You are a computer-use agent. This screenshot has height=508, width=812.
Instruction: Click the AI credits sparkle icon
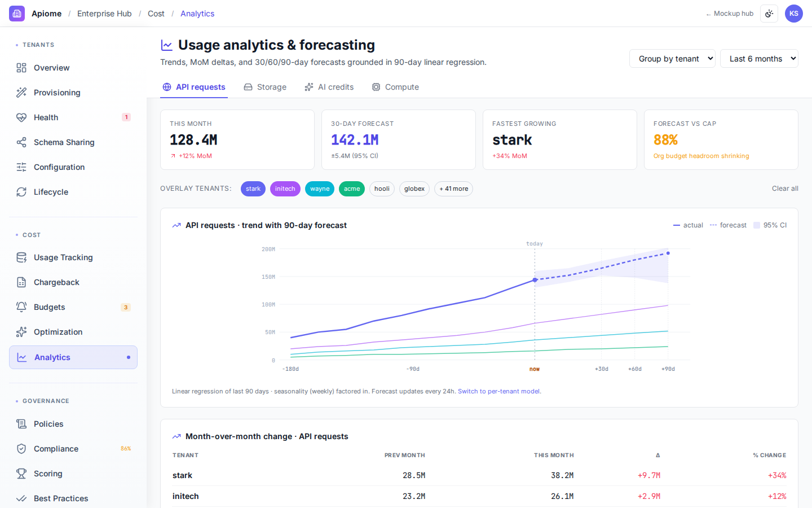click(x=309, y=87)
